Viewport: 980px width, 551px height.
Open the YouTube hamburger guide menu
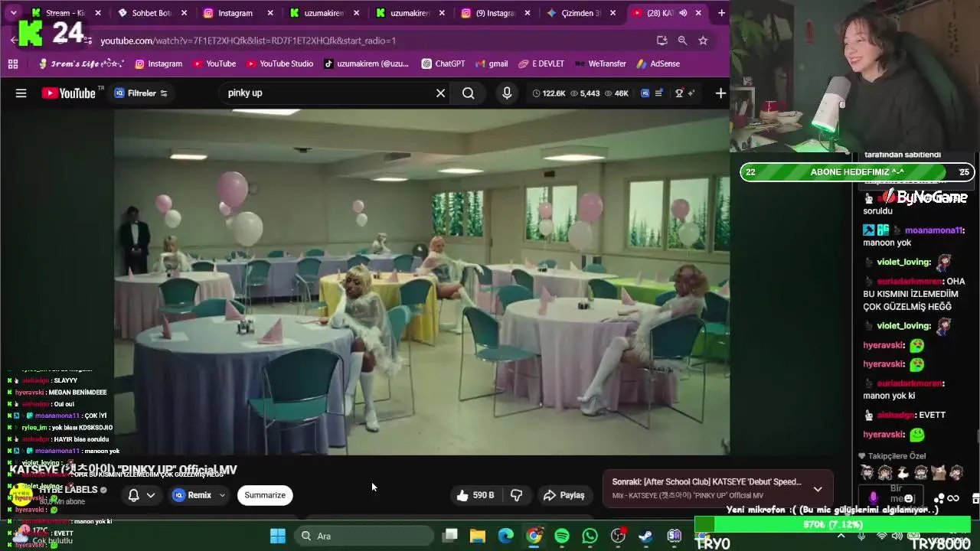pos(21,93)
